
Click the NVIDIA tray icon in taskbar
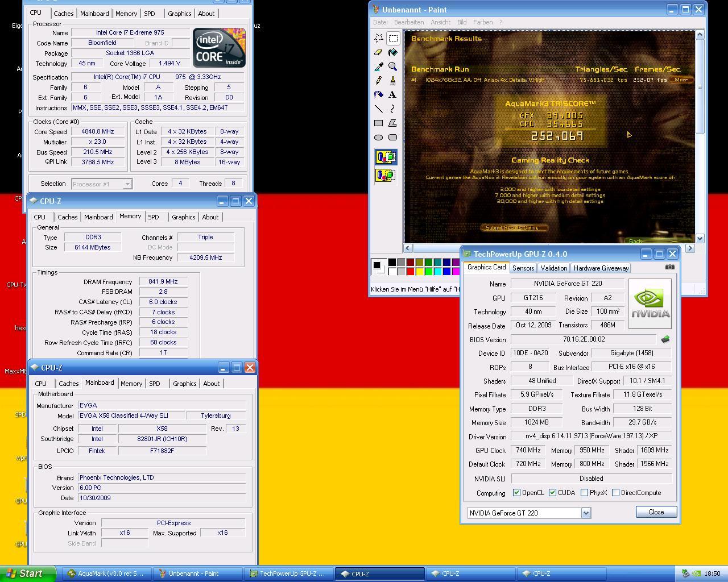(x=696, y=574)
